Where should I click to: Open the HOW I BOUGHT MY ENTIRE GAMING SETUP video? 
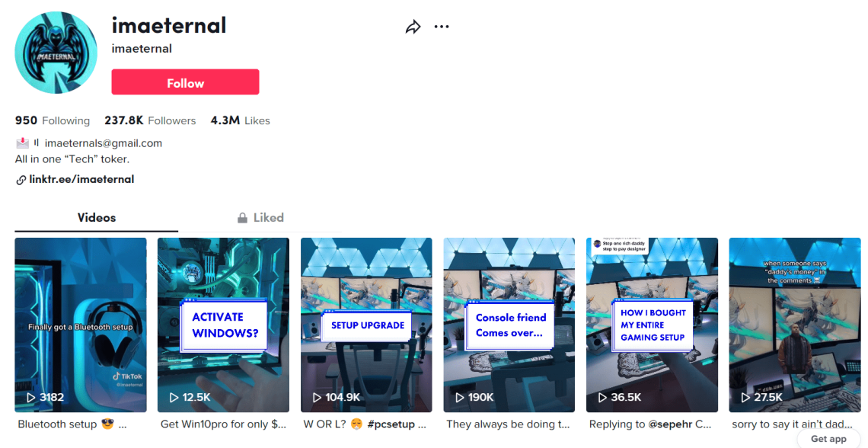pos(652,325)
